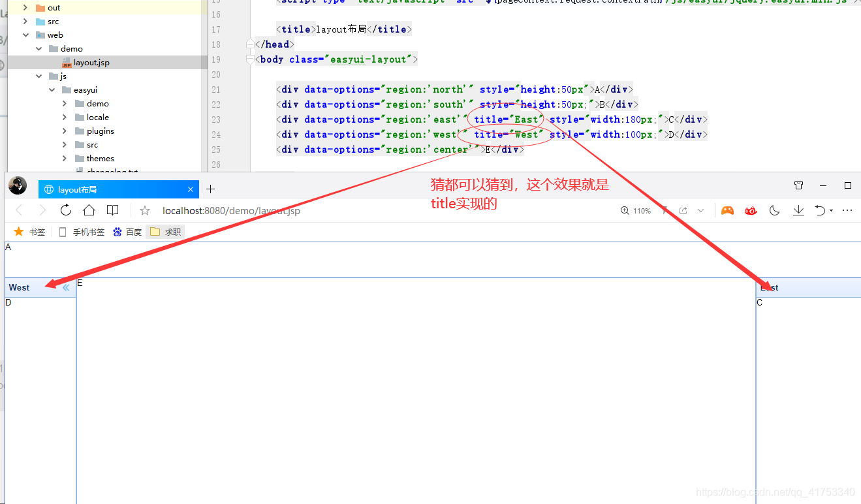This screenshot has height=504, width=861.
Task: Click code line number 23
Action: [215, 119]
